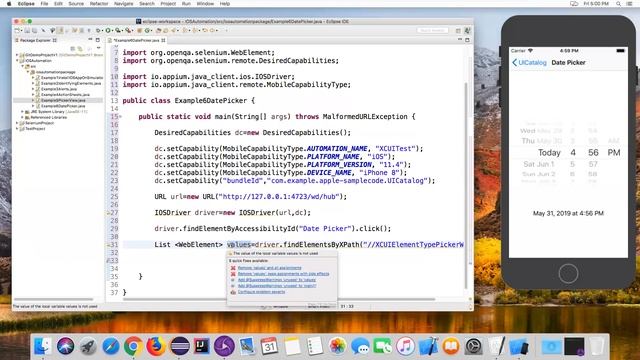This screenshot has height=360, width=640.
Task: Open Firefox from the Dock
Action: (x=156, y=347)
